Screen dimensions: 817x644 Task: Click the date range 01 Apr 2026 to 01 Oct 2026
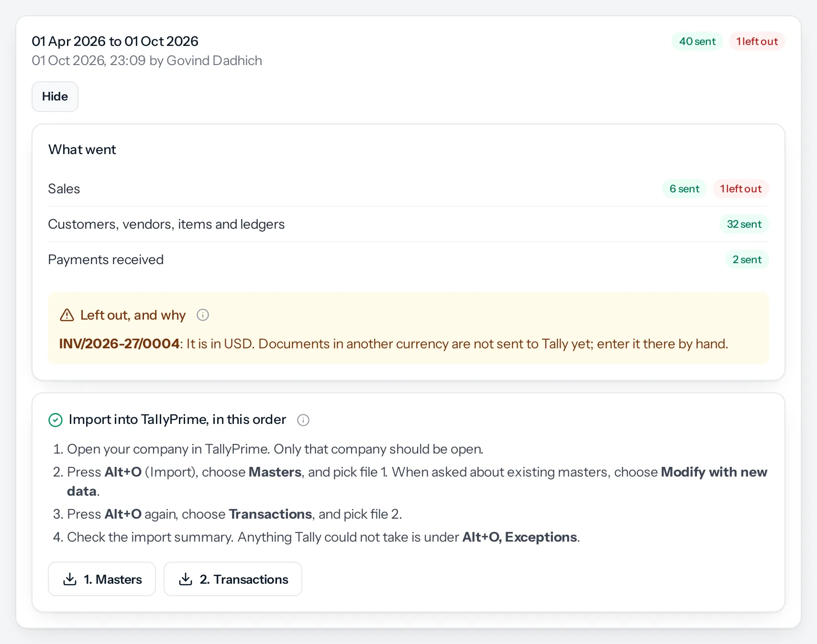coord(115,41)
